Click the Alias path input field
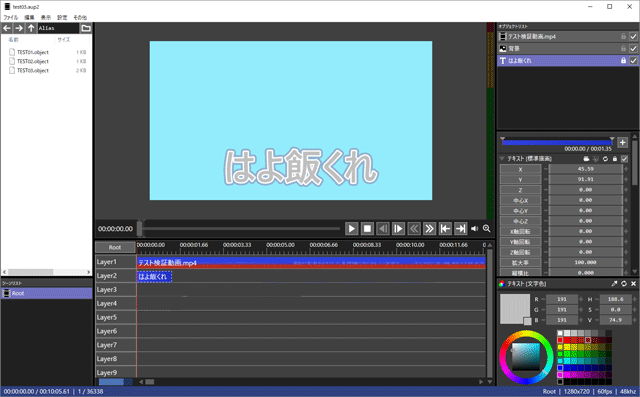640x397 pixels. (x=58, y=28)
